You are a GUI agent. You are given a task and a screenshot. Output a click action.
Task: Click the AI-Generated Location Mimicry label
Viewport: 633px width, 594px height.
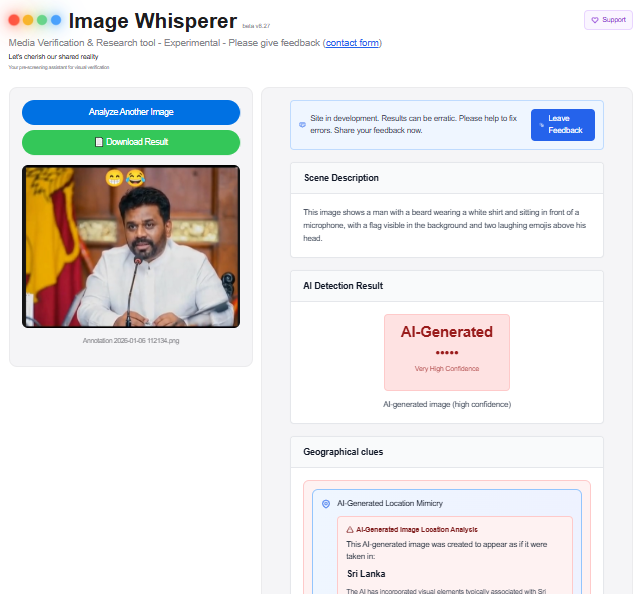click(x=390, y=503)
